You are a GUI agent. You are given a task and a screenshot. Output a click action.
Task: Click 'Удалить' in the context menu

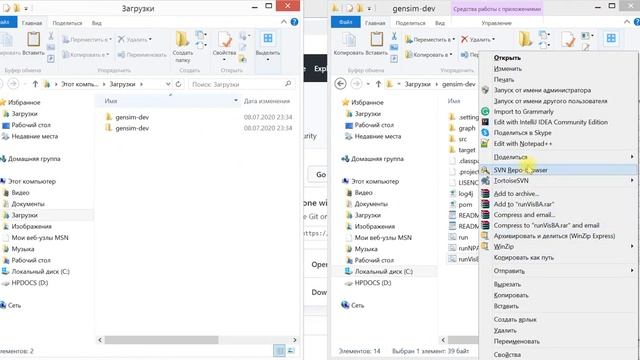pyautogui.click(x=505, y=330)
